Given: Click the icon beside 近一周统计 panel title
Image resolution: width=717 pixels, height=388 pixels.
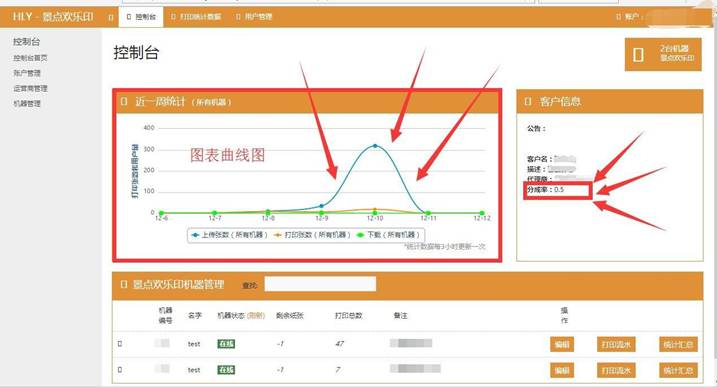Looking at the screenshot, I should coord(124,101).
